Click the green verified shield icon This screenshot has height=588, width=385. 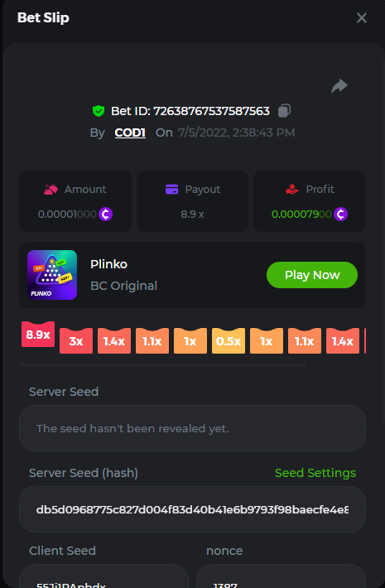[99, 111]
